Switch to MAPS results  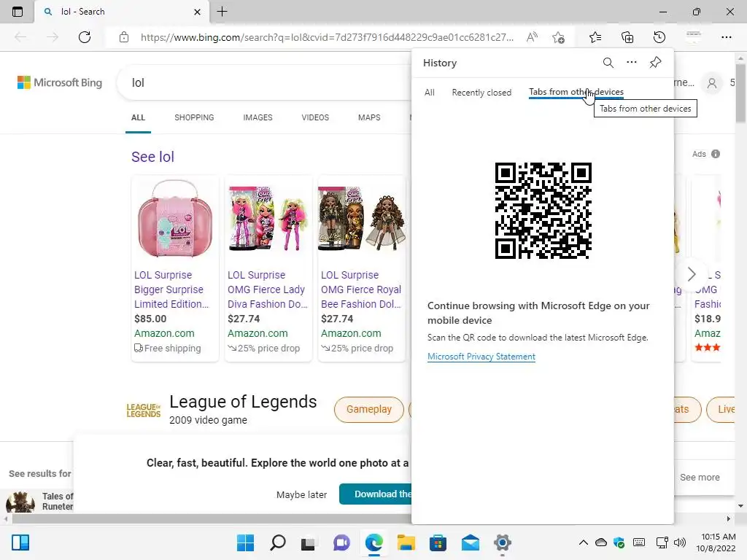pos(369,117)
